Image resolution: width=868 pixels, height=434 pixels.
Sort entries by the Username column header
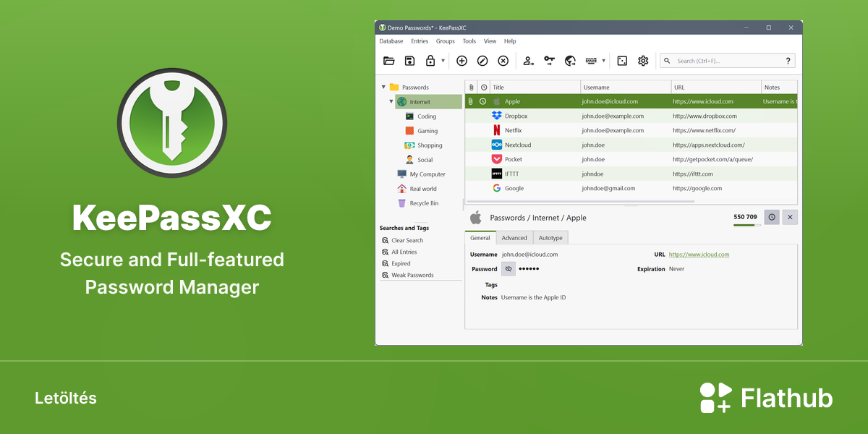click(626, 88)
